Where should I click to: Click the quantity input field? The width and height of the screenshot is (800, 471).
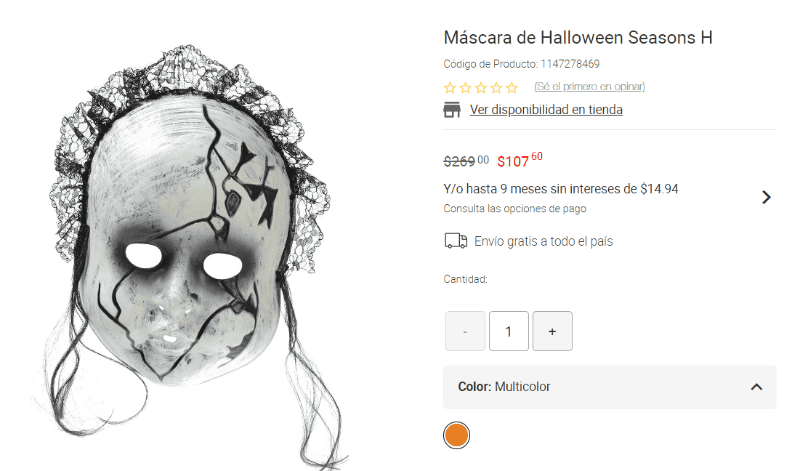[x=509, y=331]
